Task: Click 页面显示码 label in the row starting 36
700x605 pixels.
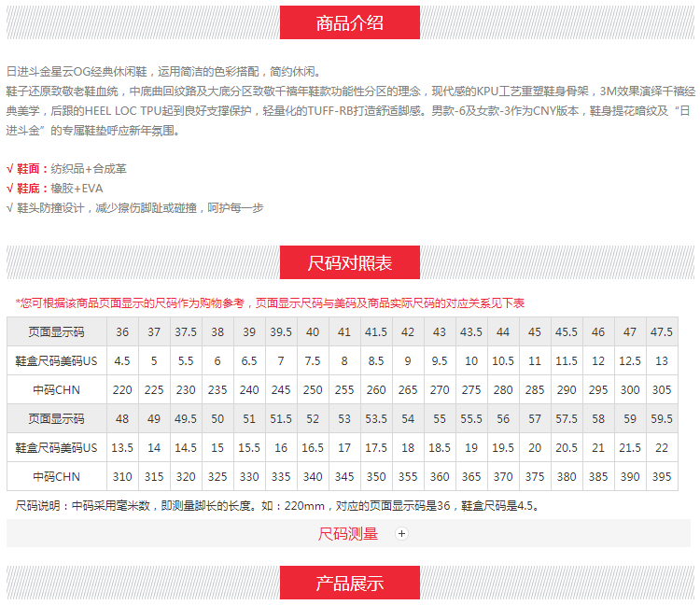Action: 56,331
